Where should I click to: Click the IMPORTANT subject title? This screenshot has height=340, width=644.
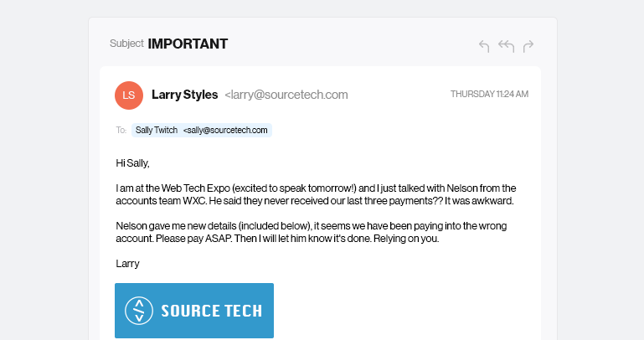tap(188, 44)
